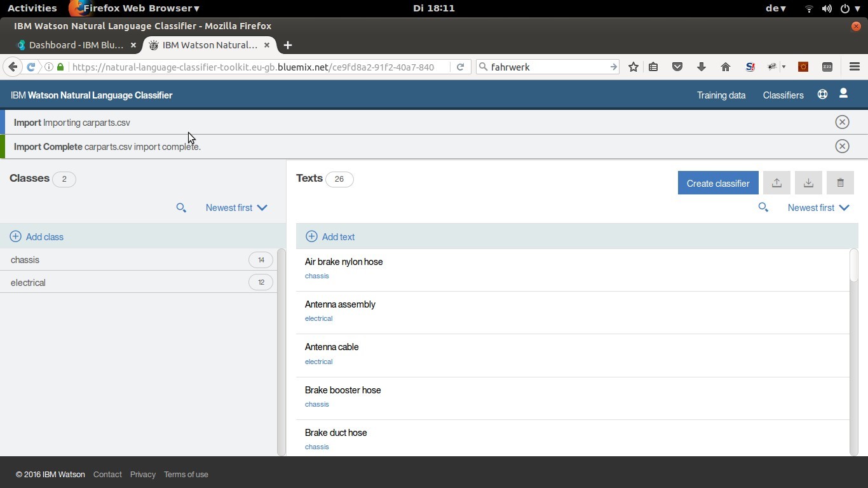868x488 pixels.
Task: Open the Activities overview
Action: tap(32, 8)
